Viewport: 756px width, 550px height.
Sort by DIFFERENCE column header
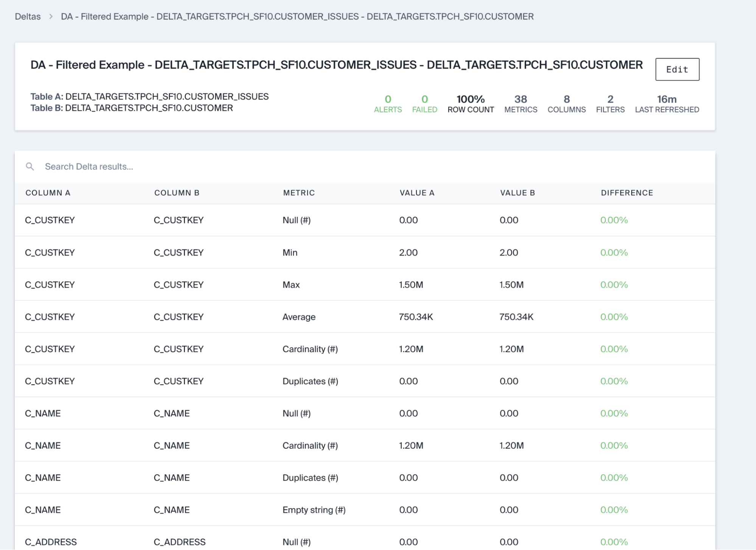pos(627,193)
